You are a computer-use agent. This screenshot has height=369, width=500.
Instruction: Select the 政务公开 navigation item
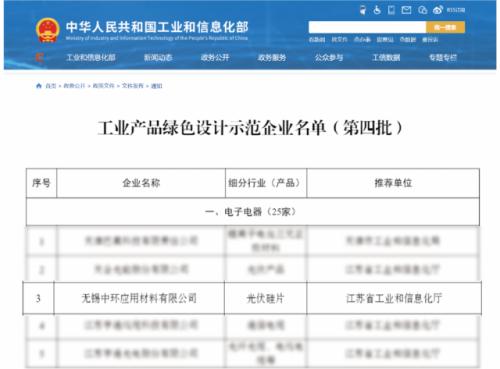(215, 57)
